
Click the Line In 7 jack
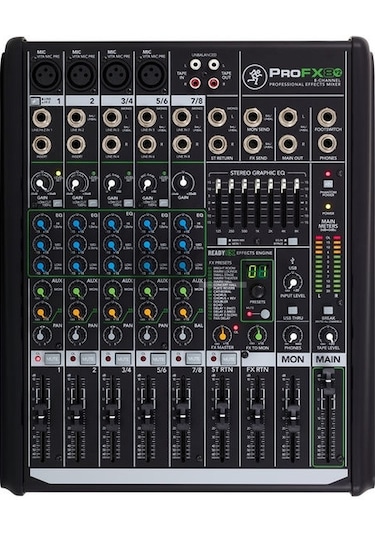[x=182, y=117]
